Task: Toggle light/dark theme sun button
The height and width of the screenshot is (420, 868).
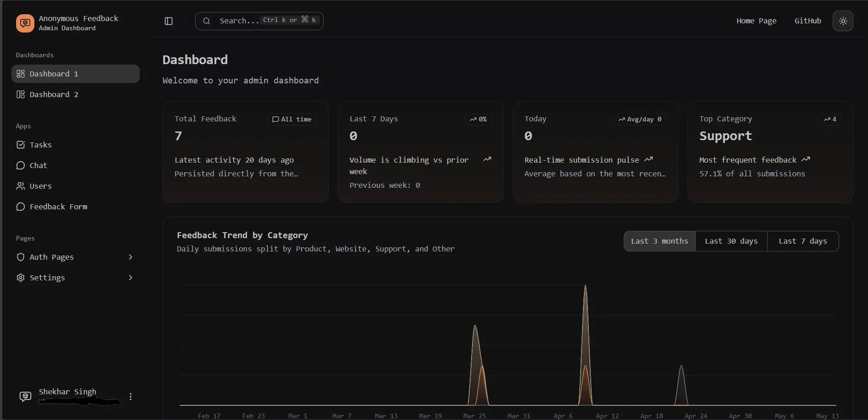Action: (843, 21)
